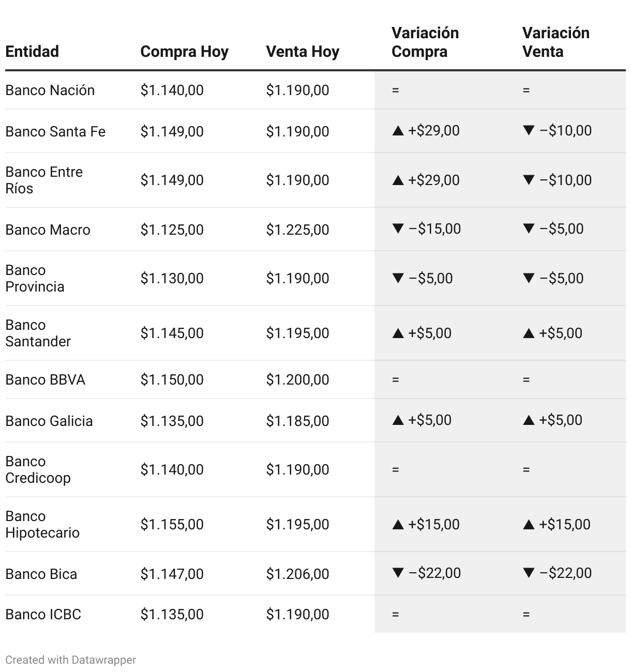The width and height of the screenshot is (631, 672).
Task: Click the Venta Hoy column header
Action: (x=303, y=52)
